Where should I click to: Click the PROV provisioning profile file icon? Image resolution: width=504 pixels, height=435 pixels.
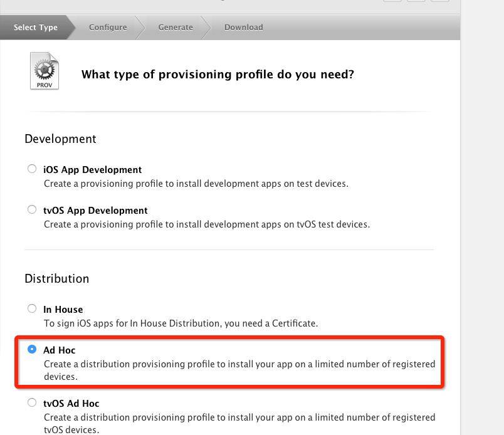(x=45, y=71)
